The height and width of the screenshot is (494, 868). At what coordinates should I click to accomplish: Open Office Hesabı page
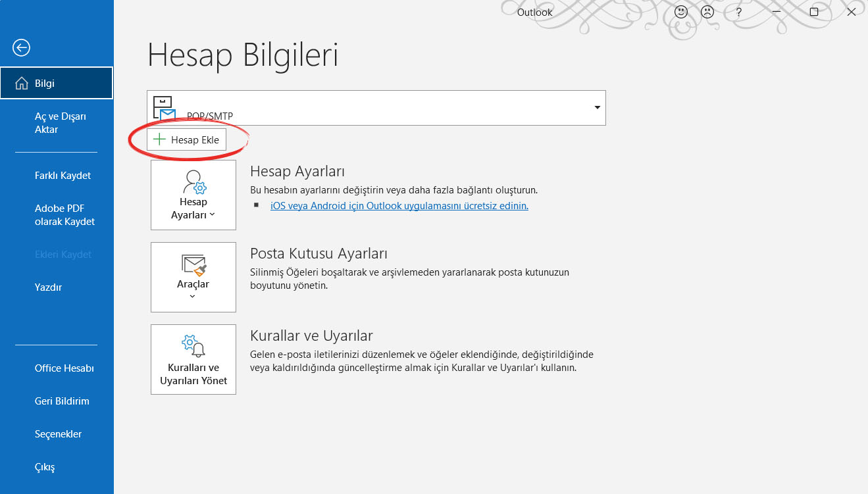pyautogui.click(x=64, y=368)
